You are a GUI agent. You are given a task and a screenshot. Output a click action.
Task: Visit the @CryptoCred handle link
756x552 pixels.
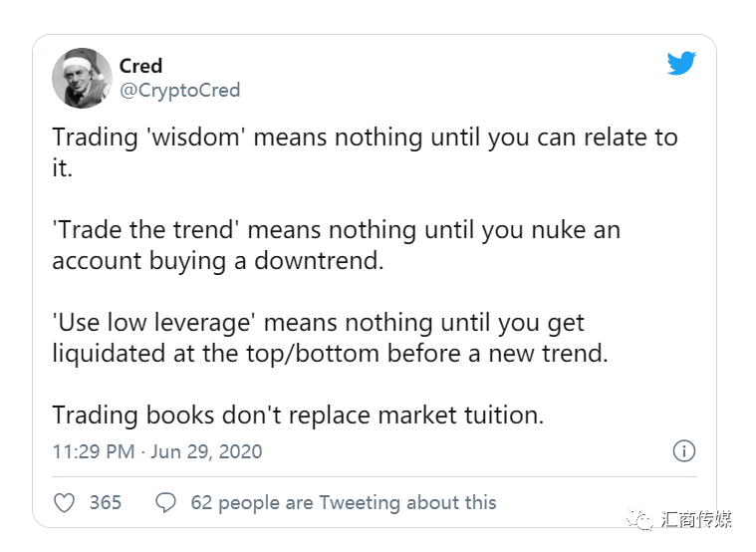pyautogui.click(x=179, y=91)
